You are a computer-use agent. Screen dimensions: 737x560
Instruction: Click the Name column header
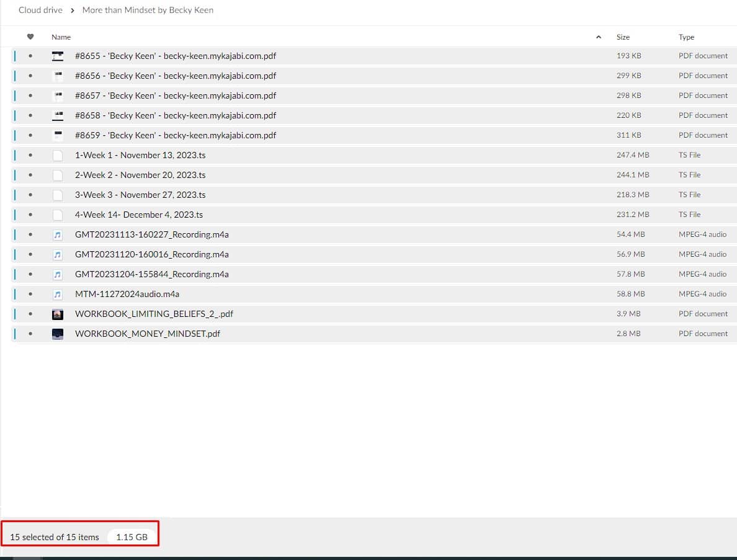tap(61, 37)
